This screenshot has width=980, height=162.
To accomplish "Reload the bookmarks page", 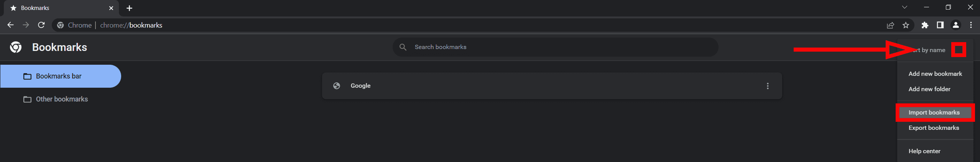I will 41,25.
